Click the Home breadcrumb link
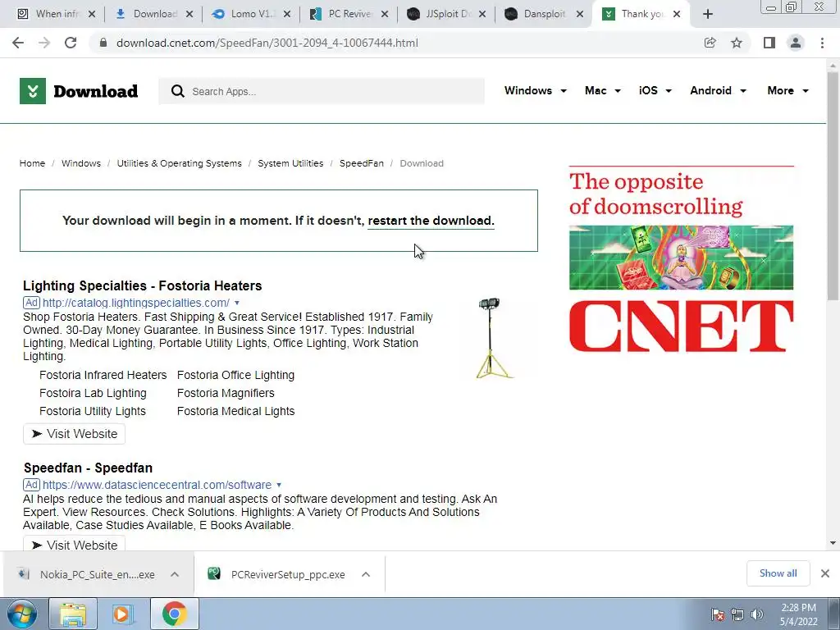The height and width of the screenshot is (630, 840). 32,163
